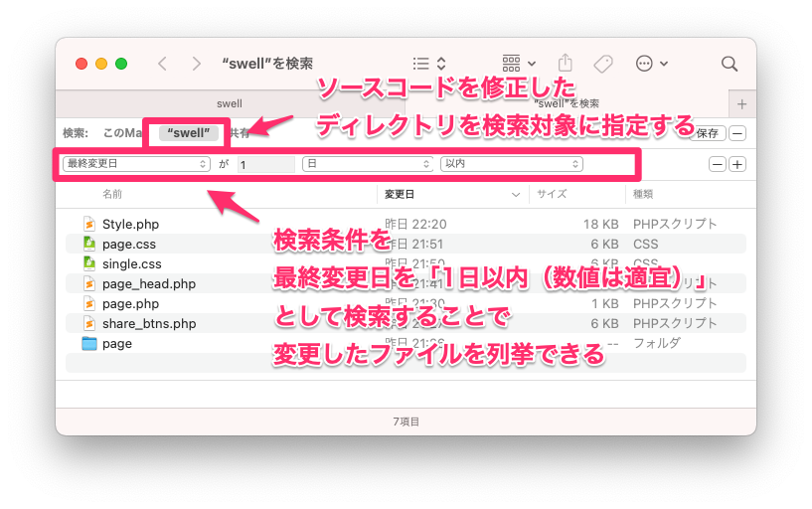Open the 以内 condition dropdown
Screen dimensions: 812x509
(512, 164)
